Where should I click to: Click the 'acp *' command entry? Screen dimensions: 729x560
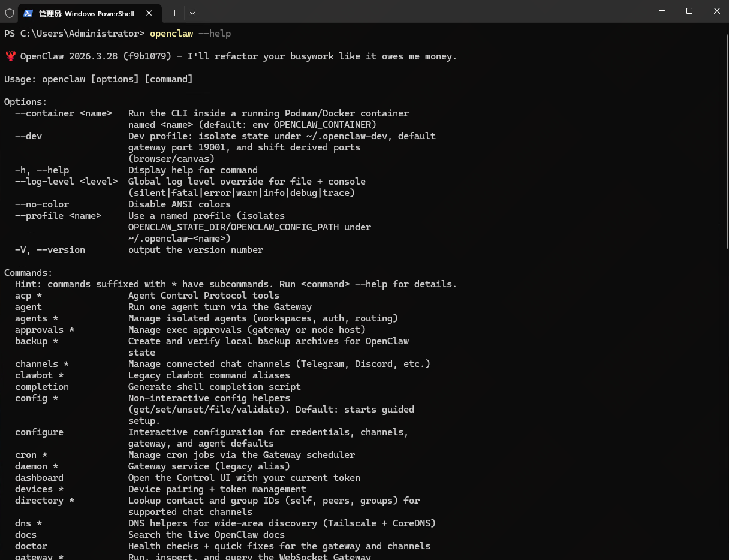pos(28,296)
